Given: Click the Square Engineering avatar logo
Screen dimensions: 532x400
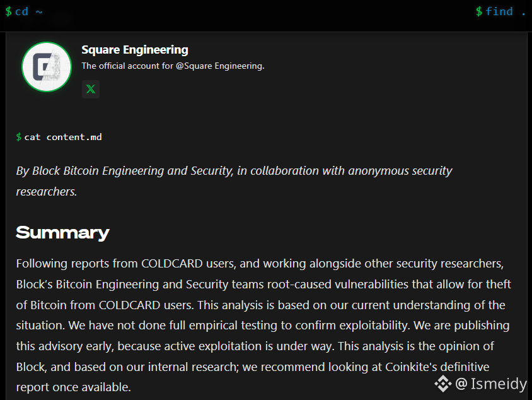Looking at the screenshot, I should [x=47, y=67].
